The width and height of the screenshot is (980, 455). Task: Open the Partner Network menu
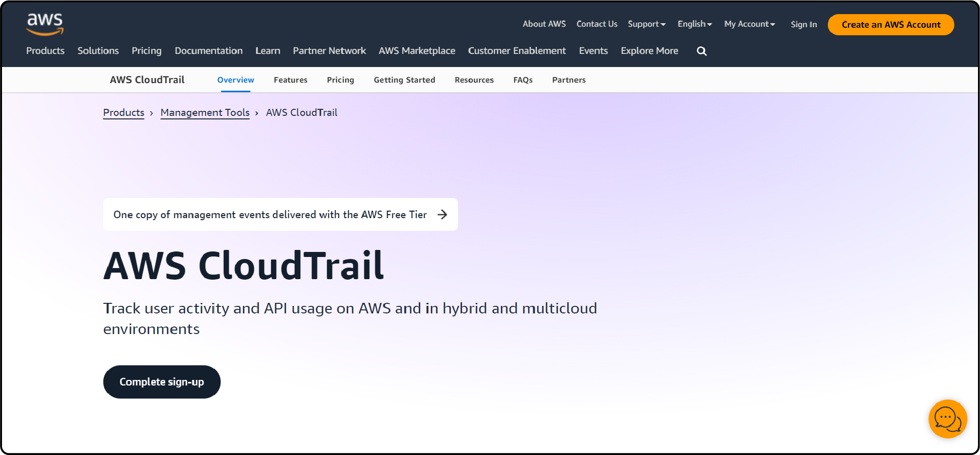[330, 51]
